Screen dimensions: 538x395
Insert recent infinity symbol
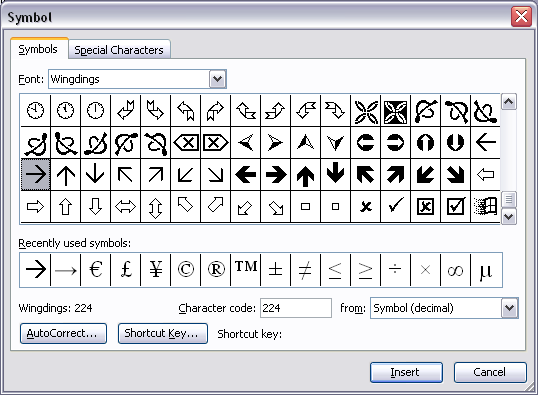pyautogui.click(x=456, y=270)
